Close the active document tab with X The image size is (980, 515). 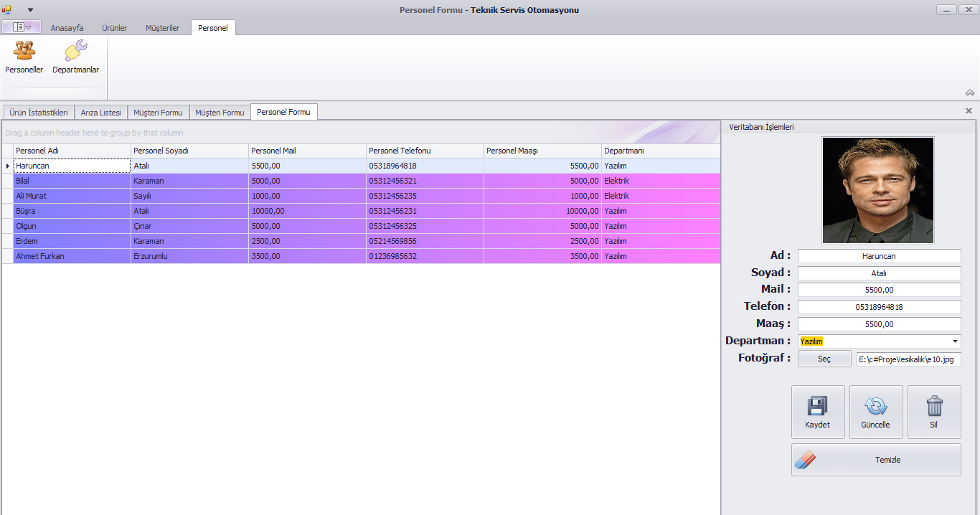969,111
